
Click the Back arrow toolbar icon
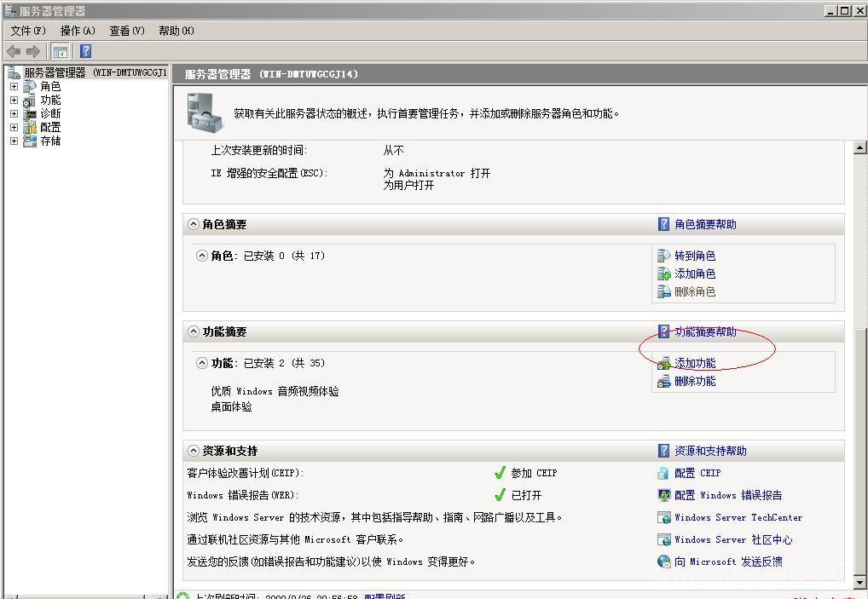(14, 51)
